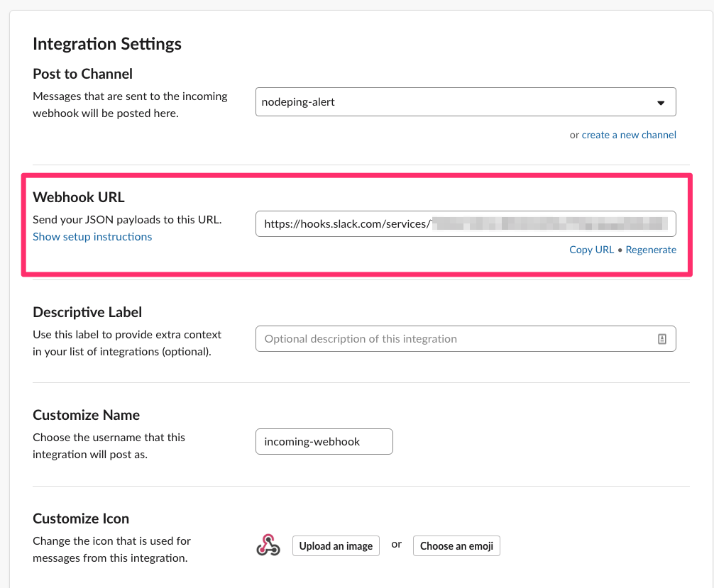Viewport: 714px width, 588px height.
Task: Follow the create a new channel link
Action: pos(628,135)
